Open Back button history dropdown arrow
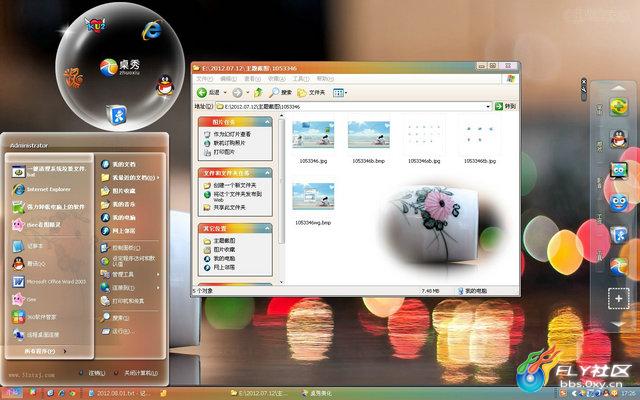 tap(225, 93)
